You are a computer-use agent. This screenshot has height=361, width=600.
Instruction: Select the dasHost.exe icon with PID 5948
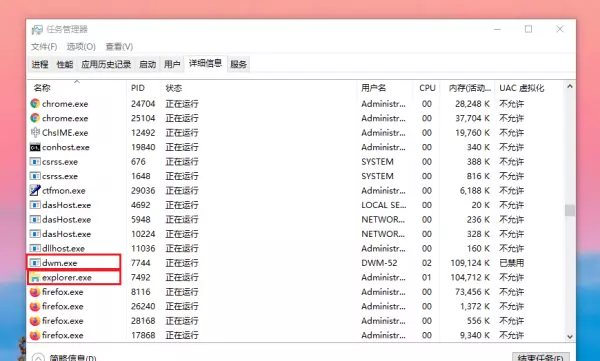(x=35, y=219)
